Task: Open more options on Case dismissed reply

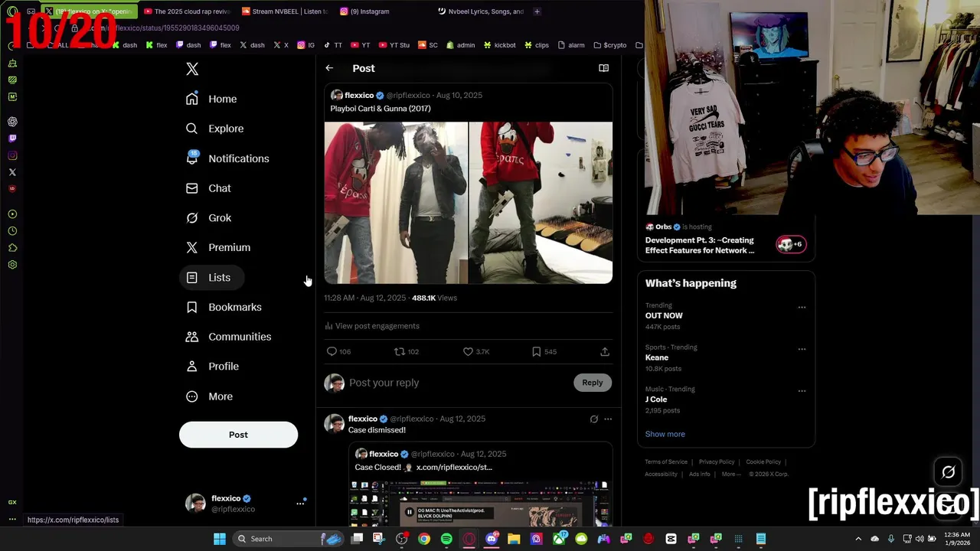Action: (x=608, y=419)
